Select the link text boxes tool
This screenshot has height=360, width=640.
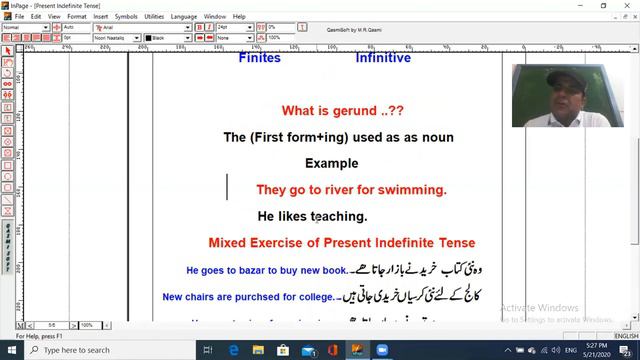pyautogui.click(x=7, y=84)
